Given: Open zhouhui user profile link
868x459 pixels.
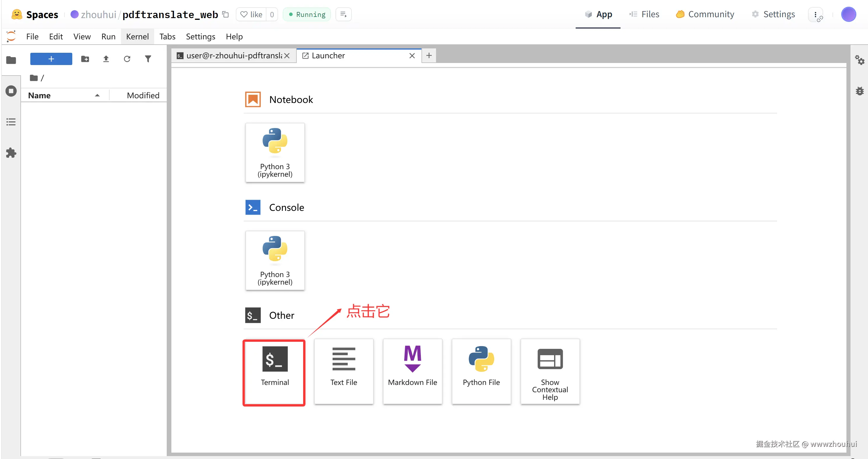Looking at the screenshot, I should (x=99, y=15).
